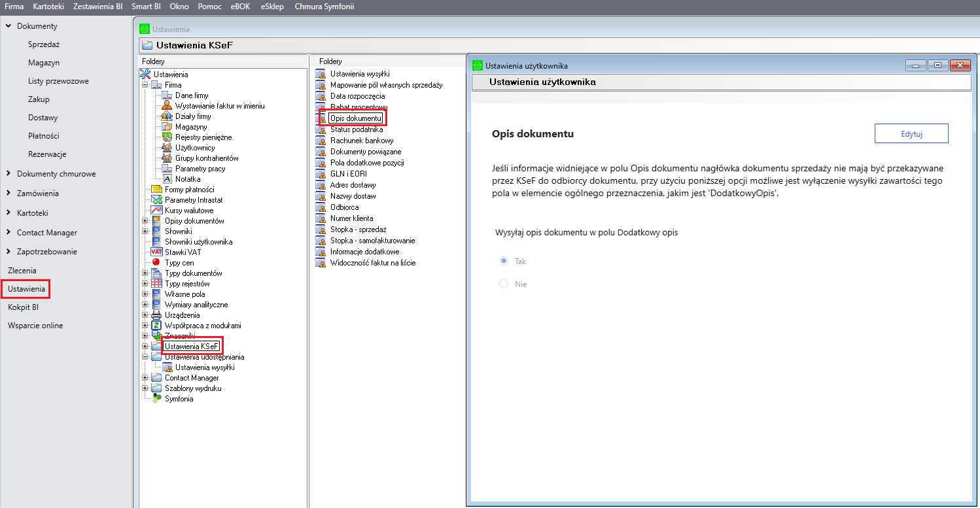Image resolution: width=980 pixels, height=508 pixels.
Task: Expand the Contact Manager tree node
Action: tap(145, 378)
